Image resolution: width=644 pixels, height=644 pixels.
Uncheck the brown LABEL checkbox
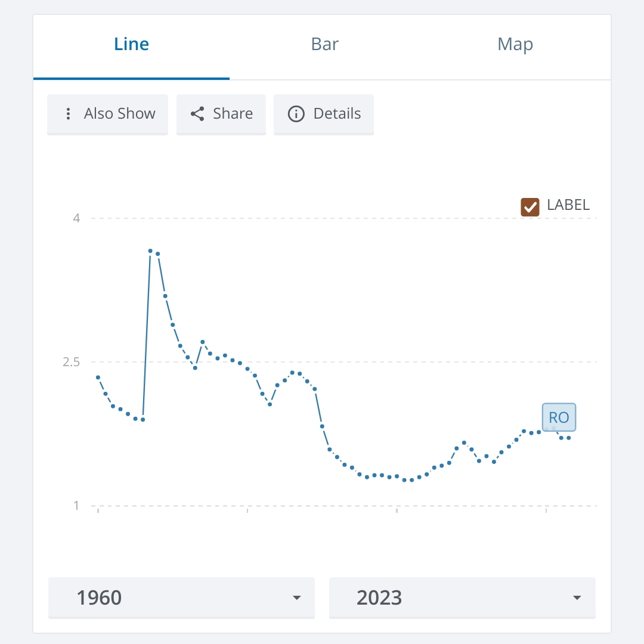(530, 206)
